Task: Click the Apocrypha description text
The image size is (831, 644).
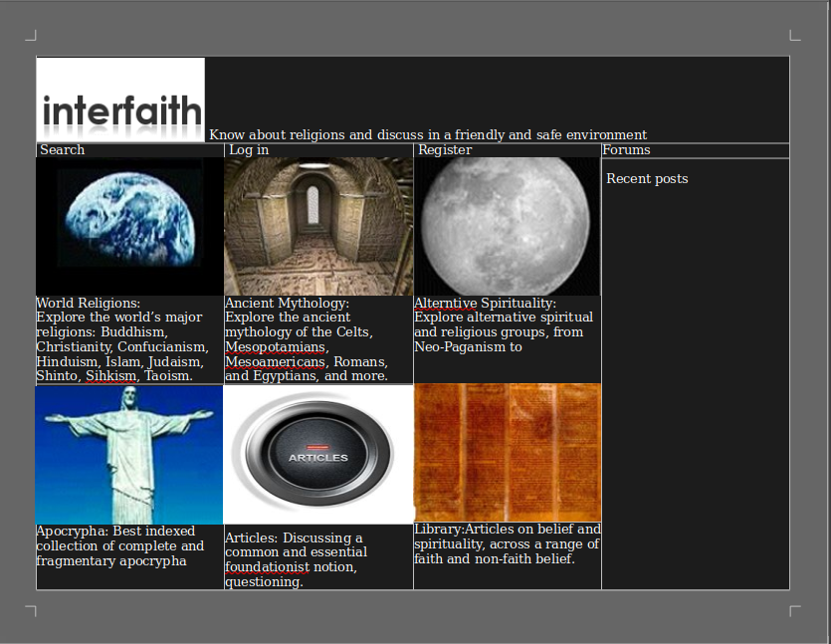Action: (x=119, y=546)
